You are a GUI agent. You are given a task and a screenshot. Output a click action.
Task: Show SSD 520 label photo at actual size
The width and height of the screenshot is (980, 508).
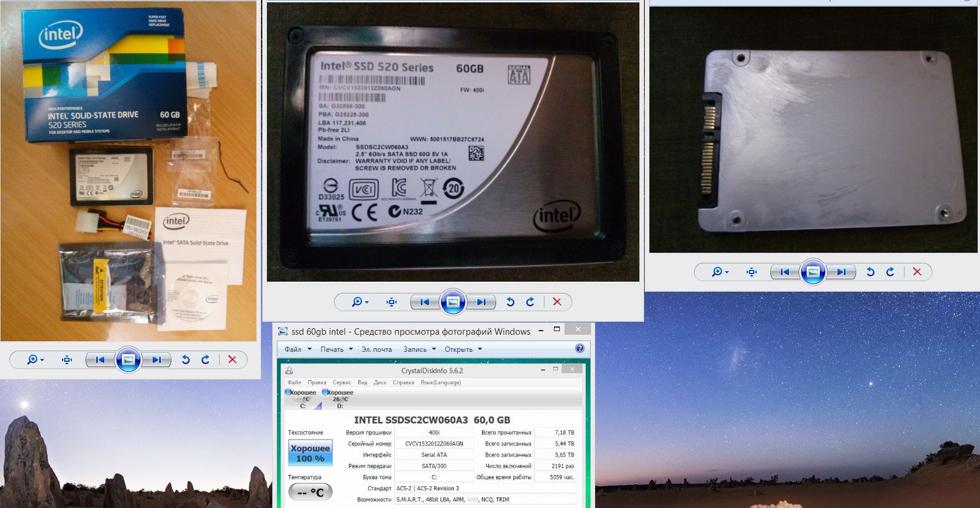click(x=391, y=302)
